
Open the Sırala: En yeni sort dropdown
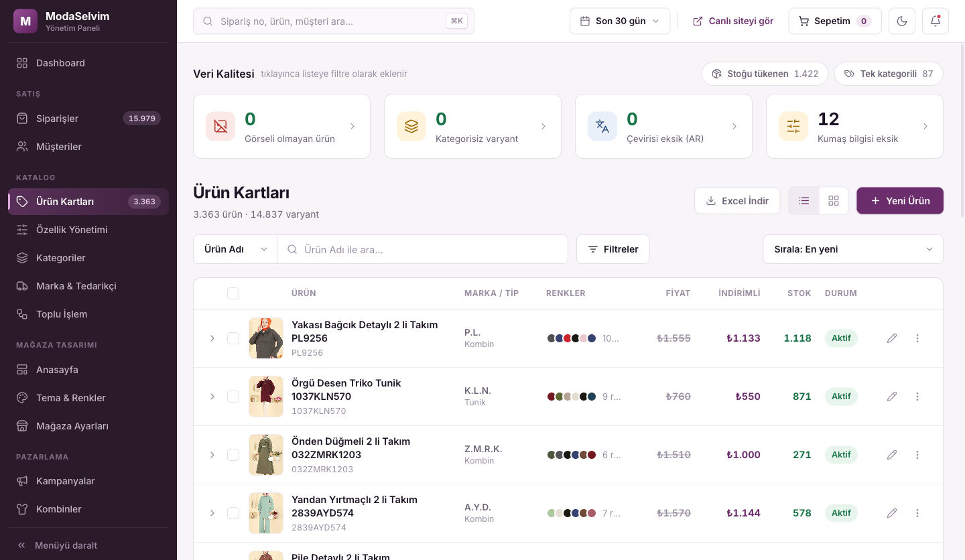(853, 249)
